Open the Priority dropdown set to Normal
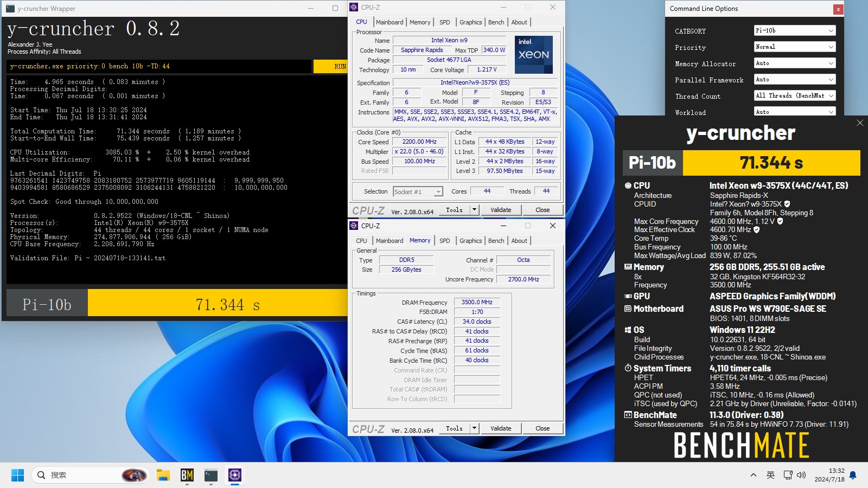The image size is (868, 488). [795, 47]
